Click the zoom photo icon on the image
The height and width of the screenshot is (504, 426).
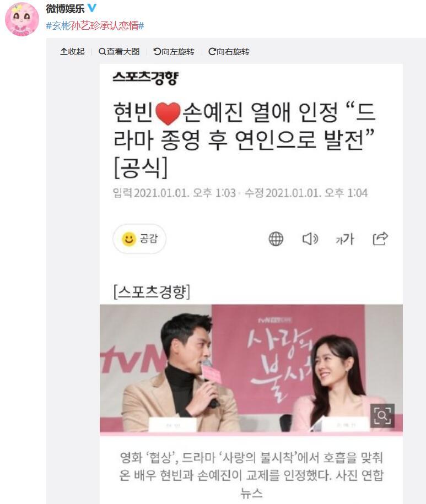(382, 416)
